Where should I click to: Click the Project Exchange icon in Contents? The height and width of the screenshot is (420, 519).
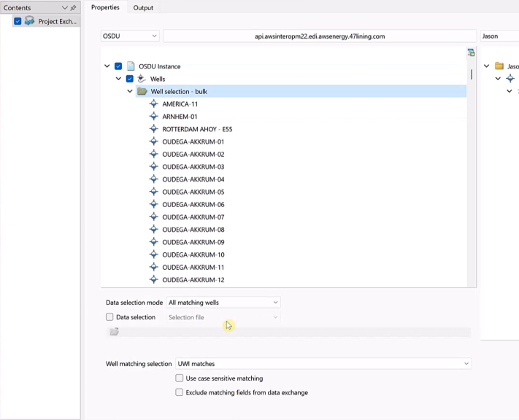tap(30, 21)
